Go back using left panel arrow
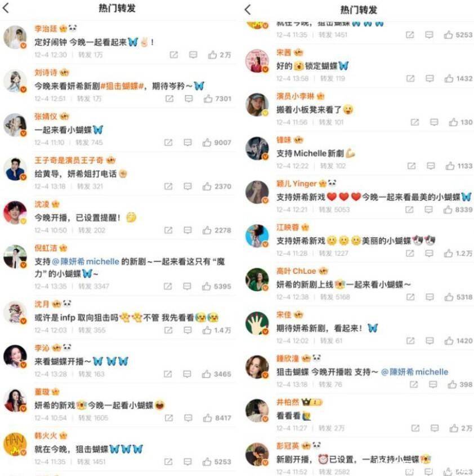 click(6, 8)
